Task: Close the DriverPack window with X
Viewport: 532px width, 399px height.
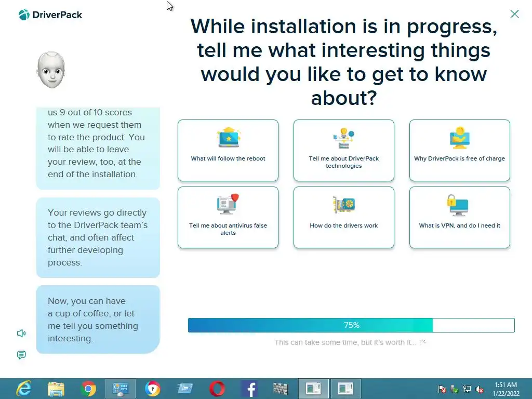Action: click(514, 14)
